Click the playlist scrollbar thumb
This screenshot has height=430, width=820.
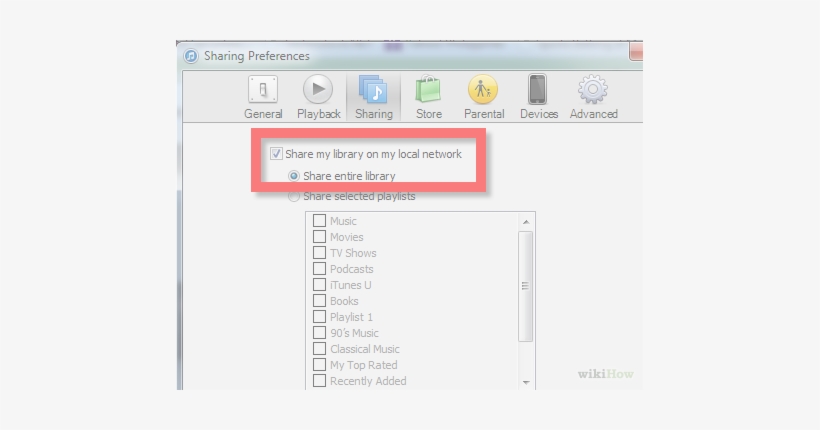pyautogui.click(x=526, y=285)
